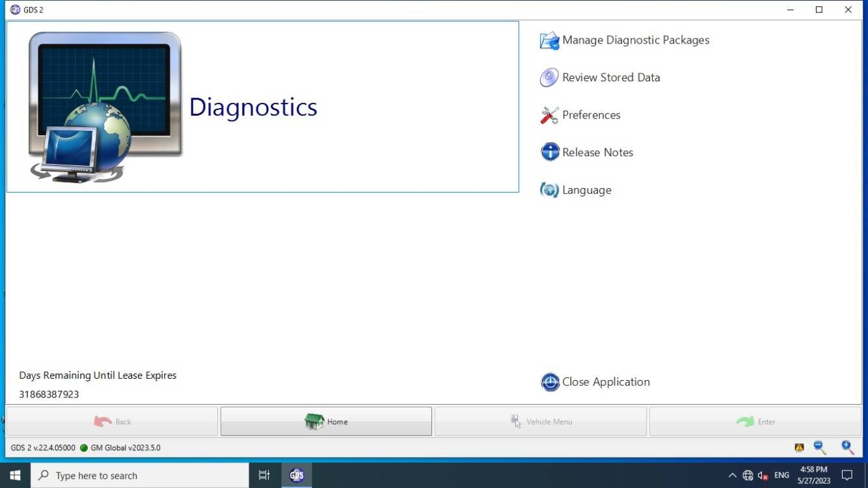This screenshot has height=488, width=868.
Task: Click the green GM Global status indicator
Action: [x=84, y=448]
